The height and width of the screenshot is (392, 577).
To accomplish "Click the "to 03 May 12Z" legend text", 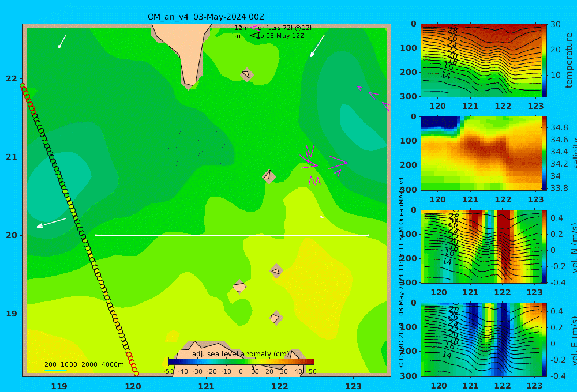I will tap(281, 36).
